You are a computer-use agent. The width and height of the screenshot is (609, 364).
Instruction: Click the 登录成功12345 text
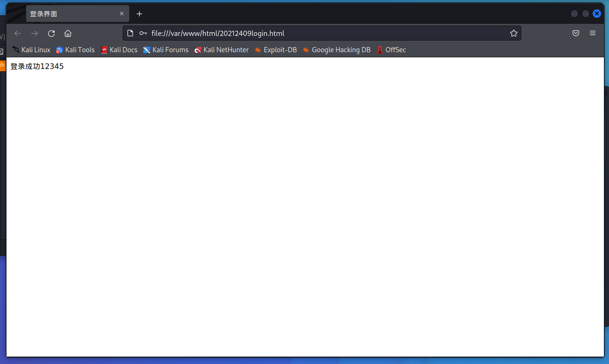(37, 67)
